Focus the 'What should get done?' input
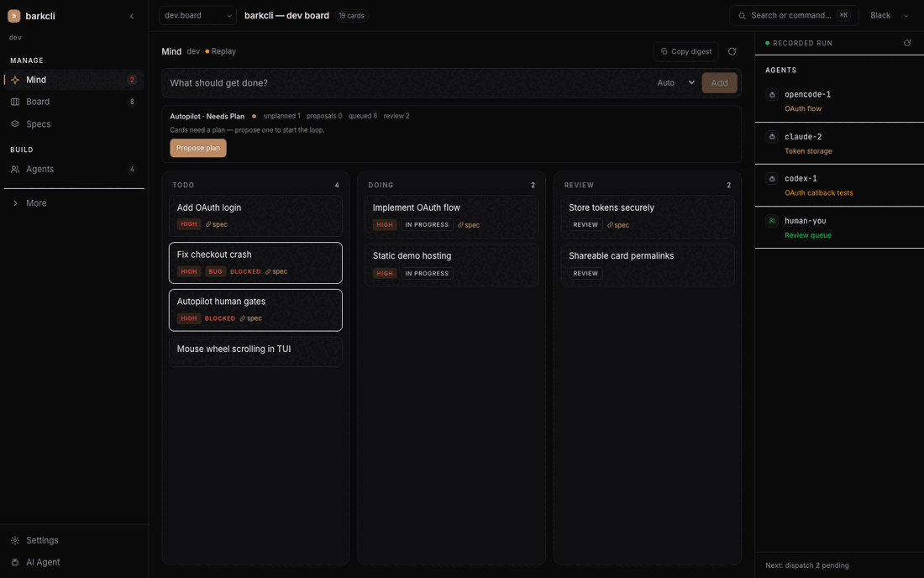The image size is (924, 578). (407, 83)
